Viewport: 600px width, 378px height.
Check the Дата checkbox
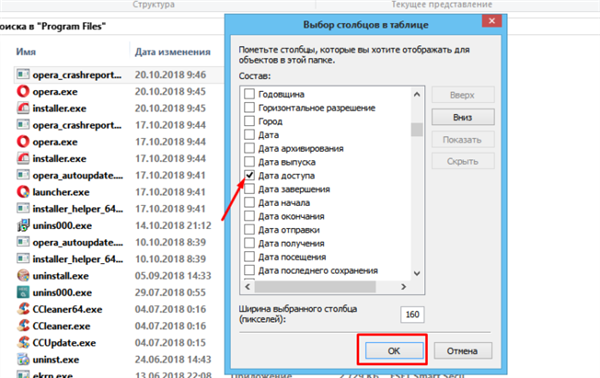click(x=249, y=135)
